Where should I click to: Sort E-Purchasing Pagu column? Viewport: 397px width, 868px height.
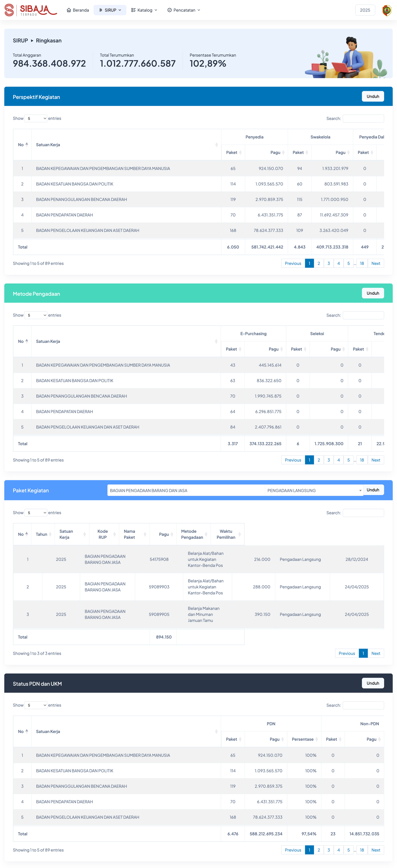coord(265,349)
